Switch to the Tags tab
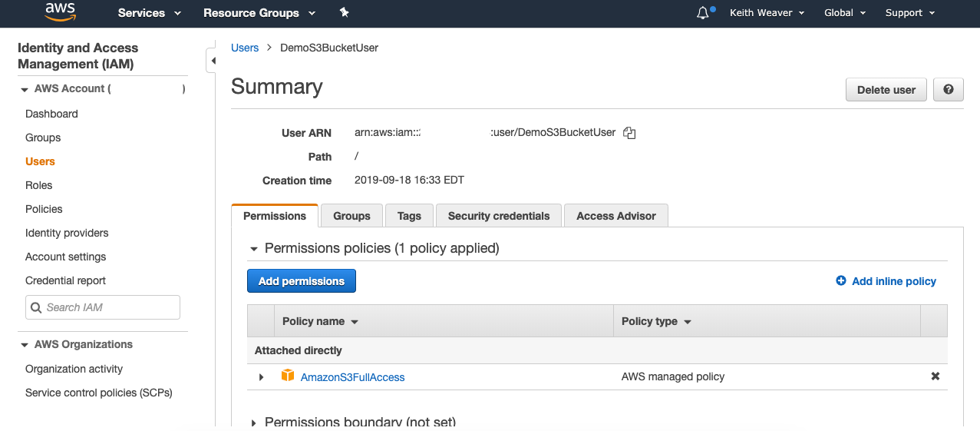Image resolution: width=980 pixels, height=431 pixels. (409, 216)
